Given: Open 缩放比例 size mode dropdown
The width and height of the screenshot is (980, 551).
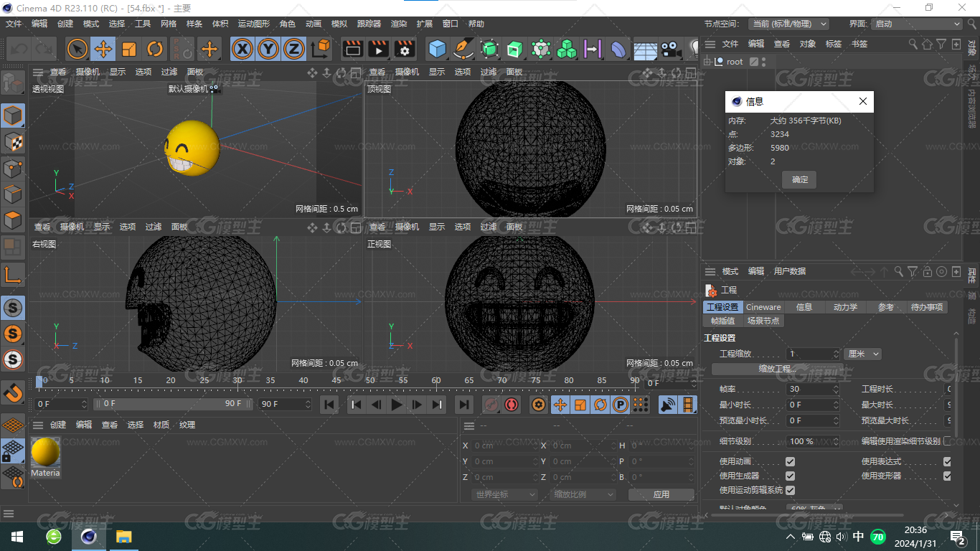Looking at the screenshot, I should pyautogui.click(x=583, y=494).
